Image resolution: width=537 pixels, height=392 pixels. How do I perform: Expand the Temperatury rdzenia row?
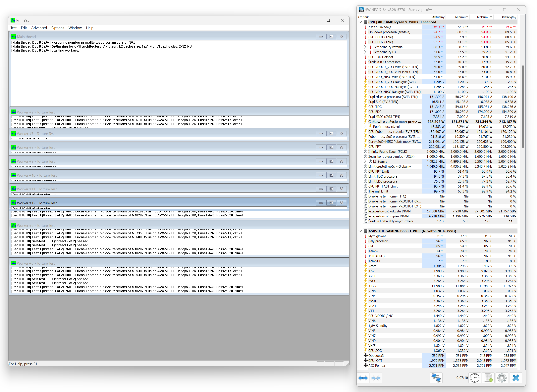[365, 47]
